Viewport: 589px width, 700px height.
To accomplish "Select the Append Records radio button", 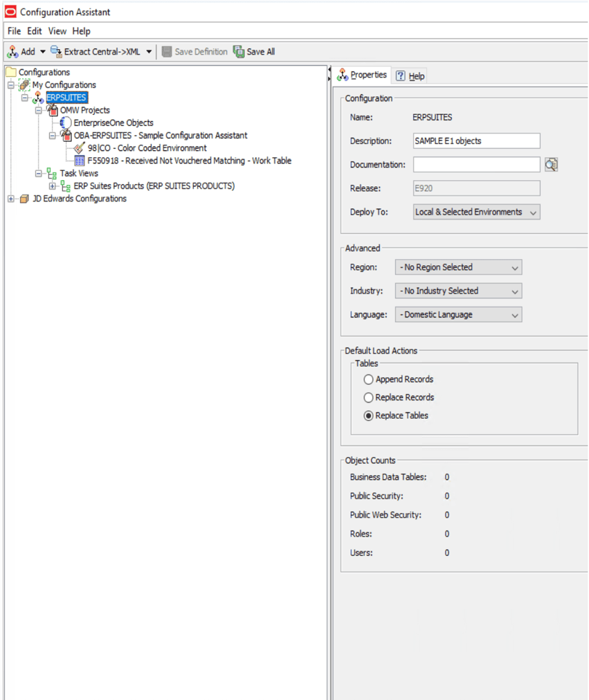I will click(368, 379).
